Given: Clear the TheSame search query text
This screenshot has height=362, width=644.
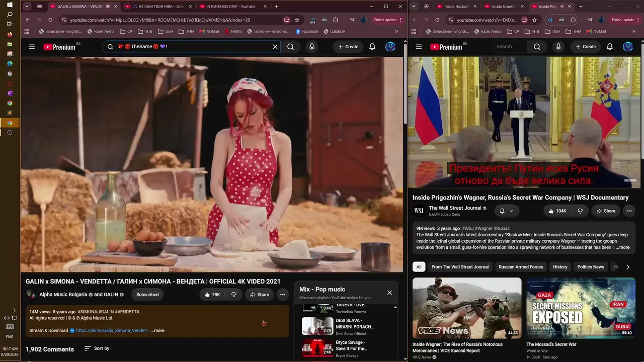Looking at the screenshot, I should [275, 47].
